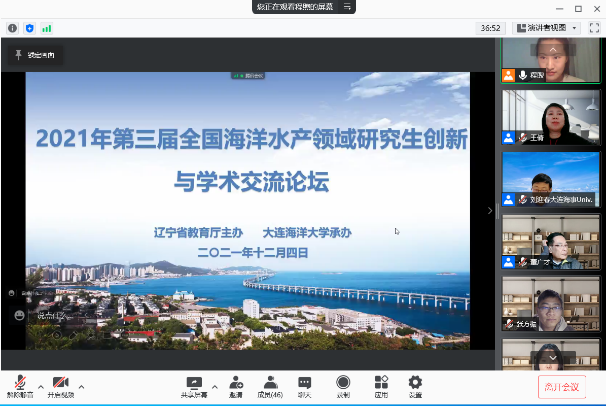Start recording the meeting

[343, 387]
